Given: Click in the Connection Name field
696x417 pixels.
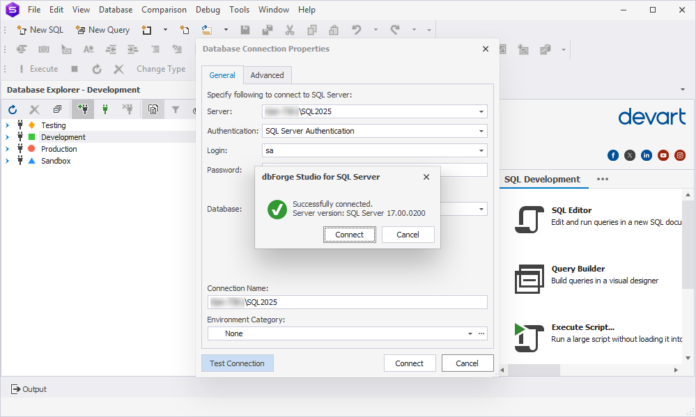Looking at the screenshot, I should click(x=347, y=302).
